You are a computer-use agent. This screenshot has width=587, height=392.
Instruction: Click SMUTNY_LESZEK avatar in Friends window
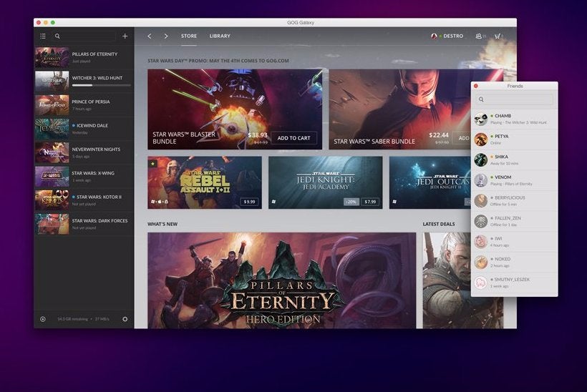(480, 283)
